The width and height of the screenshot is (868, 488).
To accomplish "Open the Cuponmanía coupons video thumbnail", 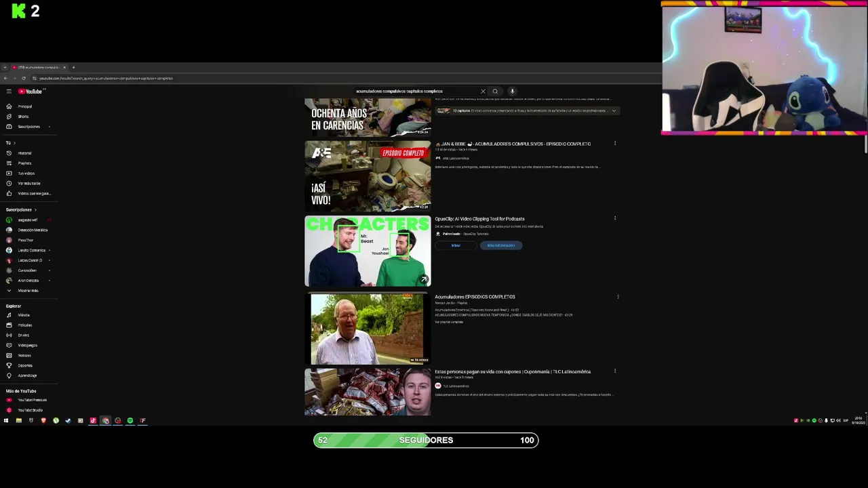I will pos(368,392).
